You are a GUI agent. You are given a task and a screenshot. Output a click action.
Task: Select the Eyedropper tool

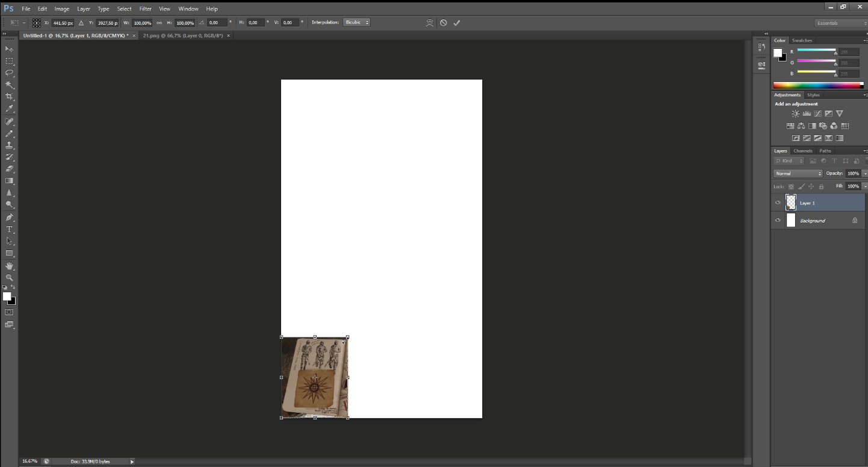(x=9, y=109)
